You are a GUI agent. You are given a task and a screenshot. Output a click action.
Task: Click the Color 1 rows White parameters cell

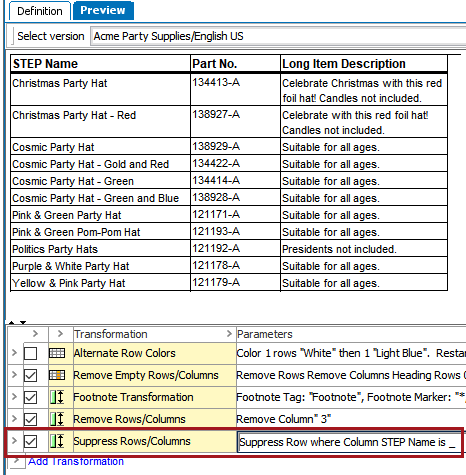(351, 353)
